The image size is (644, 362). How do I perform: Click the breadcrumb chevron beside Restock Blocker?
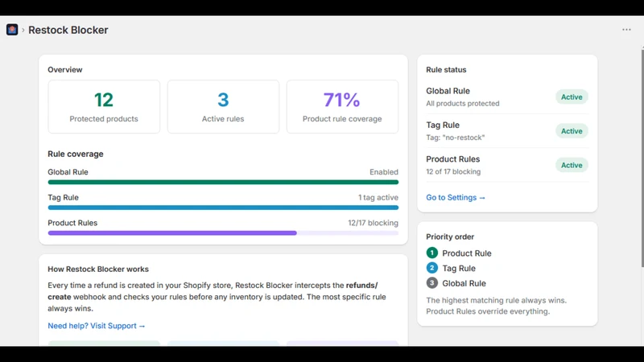(23, 30)
